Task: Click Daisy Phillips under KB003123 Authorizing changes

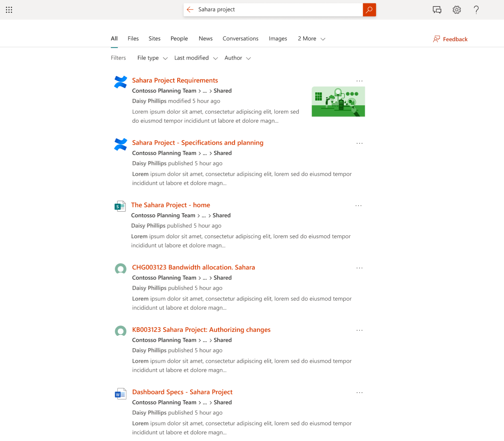Action: (x=149, y=350)
